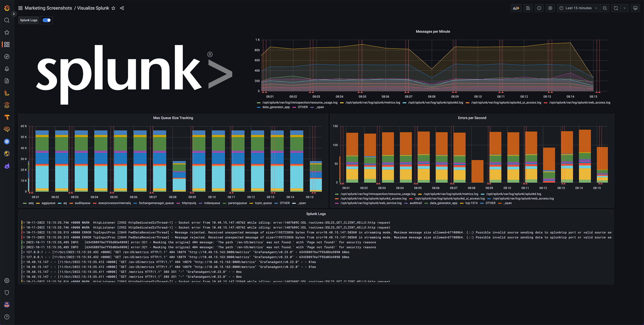The image size is (644, 325).
Task: Click the save dashboard icon
Action: (x=528, y=8)
